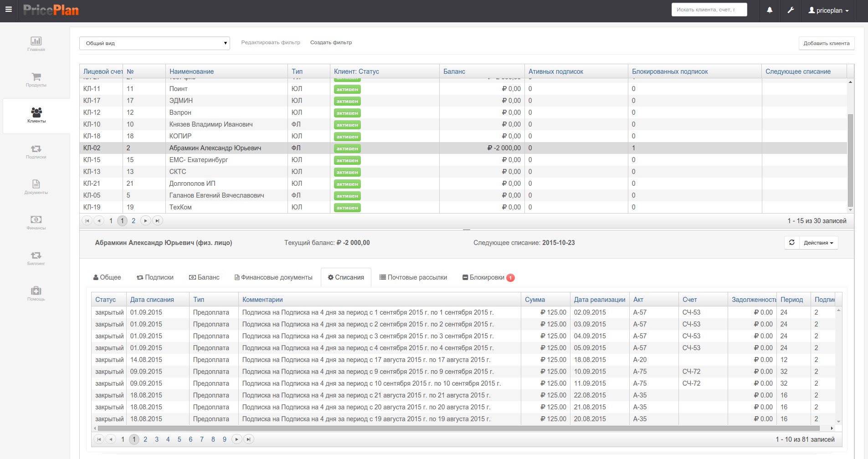This screenshot has width=868, height=459.
Task: Expand the priceplan user menu
Action: tap(828, 10)
